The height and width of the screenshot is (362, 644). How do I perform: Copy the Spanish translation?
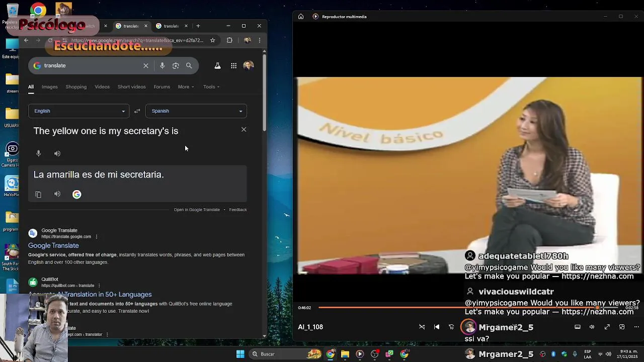click(38, 194)
